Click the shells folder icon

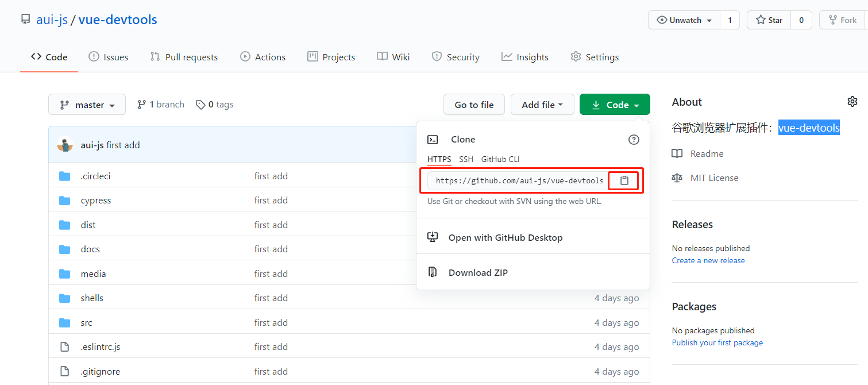click(x=65, y=298)
